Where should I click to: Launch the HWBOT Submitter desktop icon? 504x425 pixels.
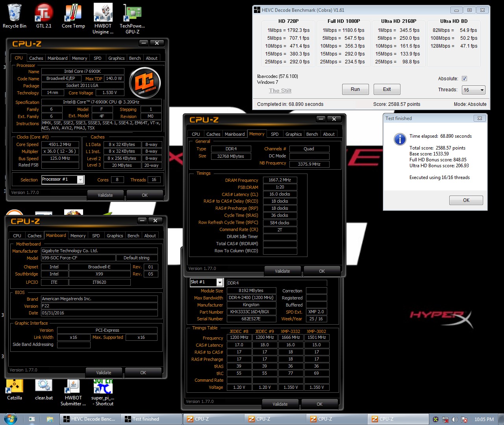coord(73,393)
